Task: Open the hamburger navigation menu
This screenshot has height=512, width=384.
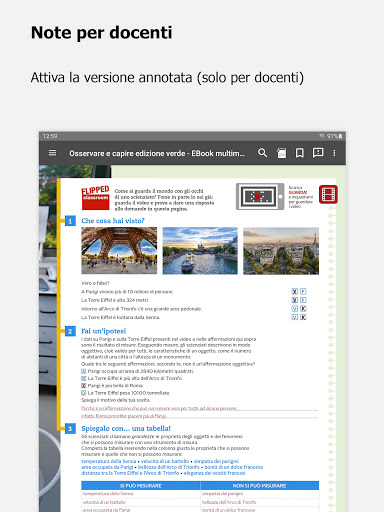Action: pyautogui.click(x=52, y=153)
